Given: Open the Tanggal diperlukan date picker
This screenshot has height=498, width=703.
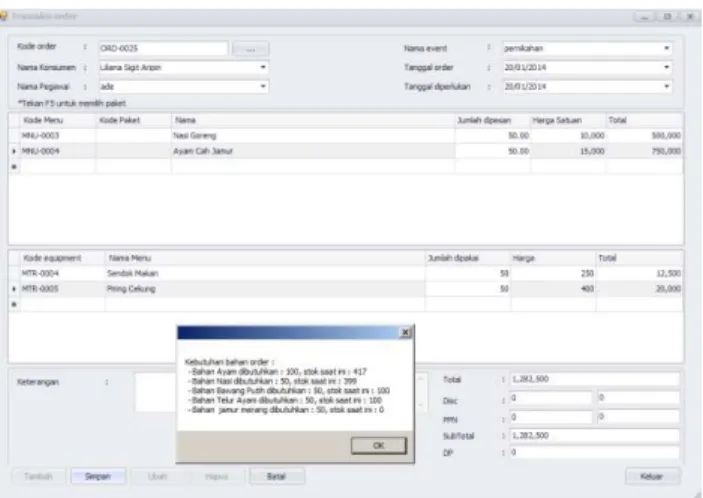Looking at the screenshot, I should pos(667,86).
